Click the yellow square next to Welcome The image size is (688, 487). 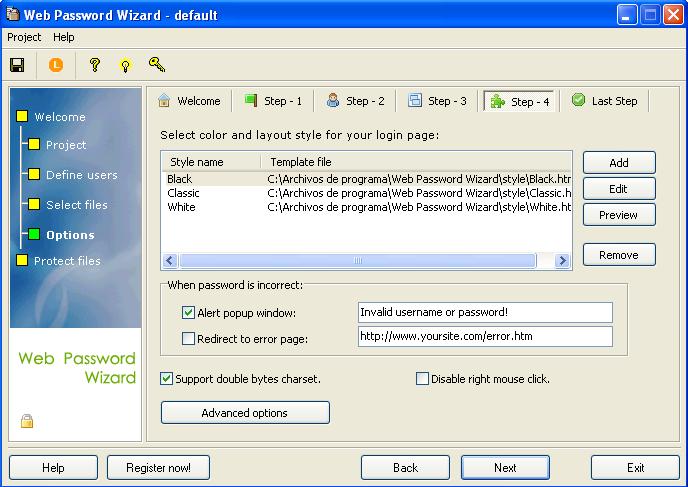coord(22,116)
